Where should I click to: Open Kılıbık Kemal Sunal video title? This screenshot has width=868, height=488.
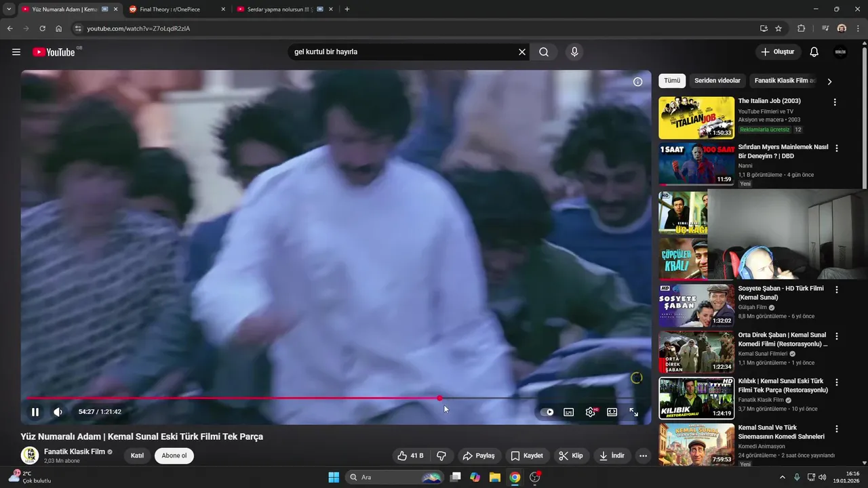tap(783, 386)
